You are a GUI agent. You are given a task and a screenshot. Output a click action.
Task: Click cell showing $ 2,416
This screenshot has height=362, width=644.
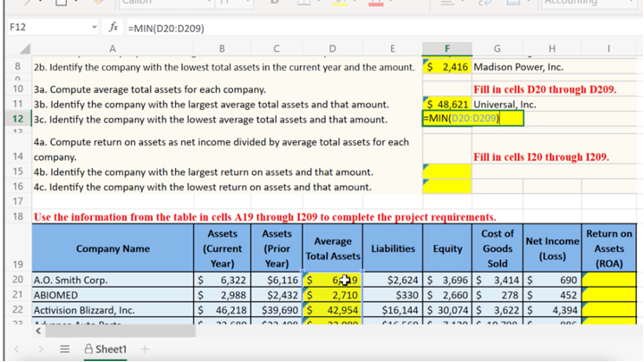447,67
